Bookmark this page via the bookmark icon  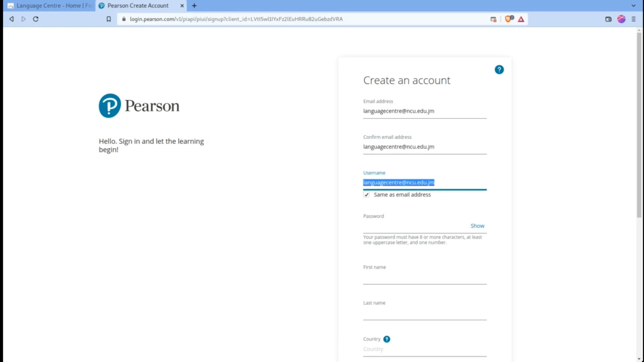point(108,19)
